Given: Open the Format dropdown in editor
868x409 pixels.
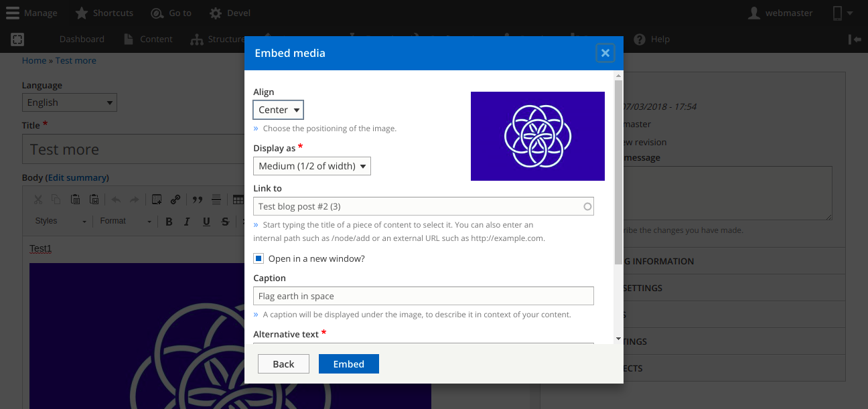Looking at the screenshot, I should (x=126, y=222).
